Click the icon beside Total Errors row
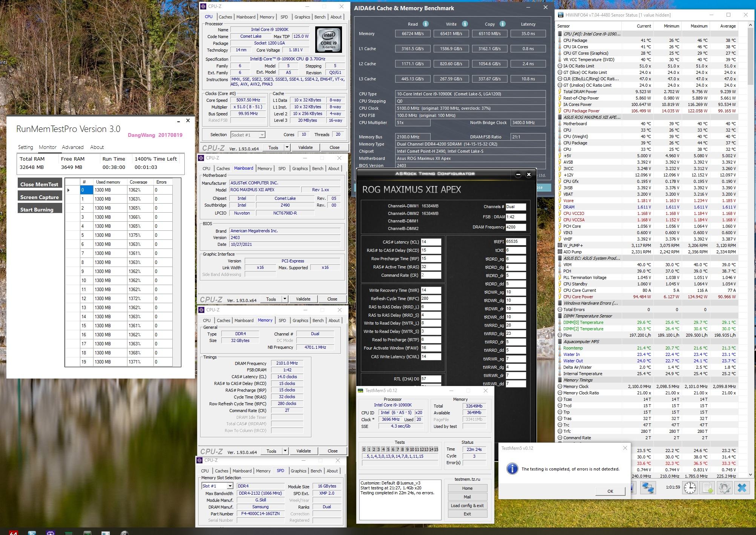The height and width of the screenshot is (535, 756). pyautogui.click(x=560, y=310)
